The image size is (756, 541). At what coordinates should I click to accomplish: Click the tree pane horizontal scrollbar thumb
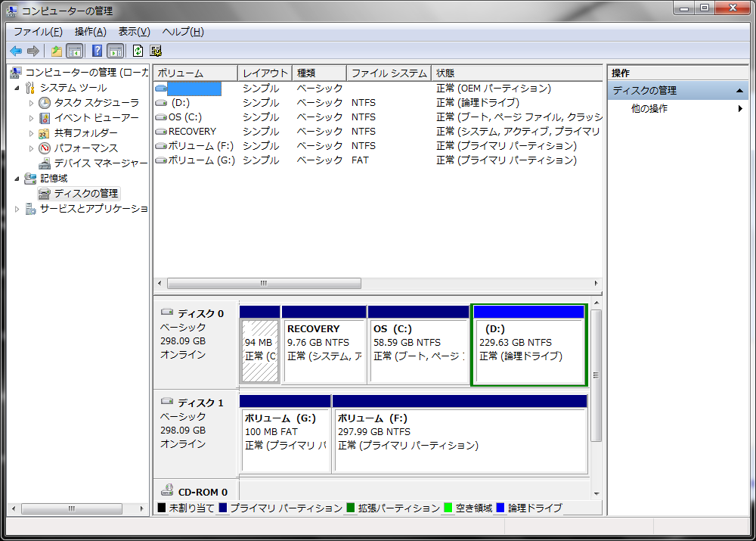pyautogui.click(x=71, y=508)
